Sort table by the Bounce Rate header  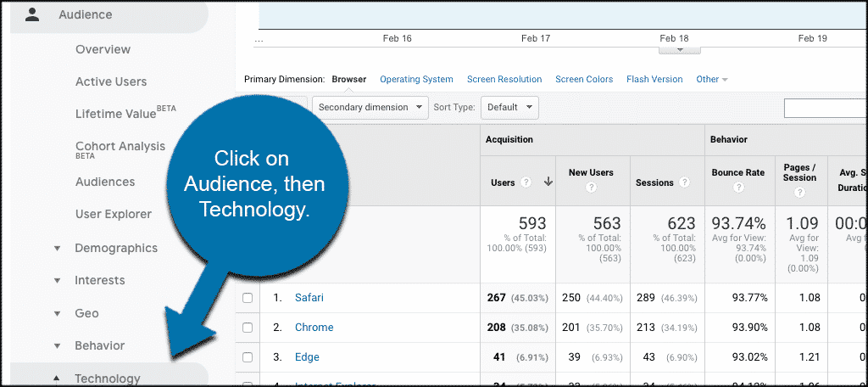738,172
